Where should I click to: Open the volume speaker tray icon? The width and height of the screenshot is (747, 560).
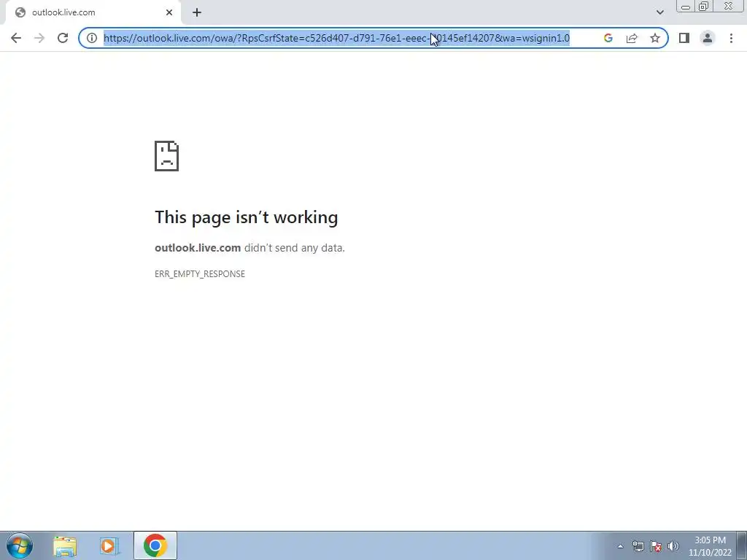(673, 546)
